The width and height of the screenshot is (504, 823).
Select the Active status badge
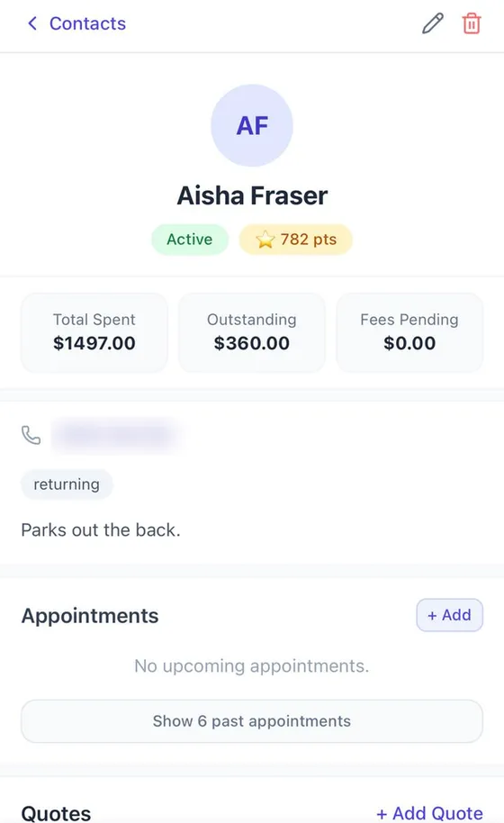tap(190, 240)
